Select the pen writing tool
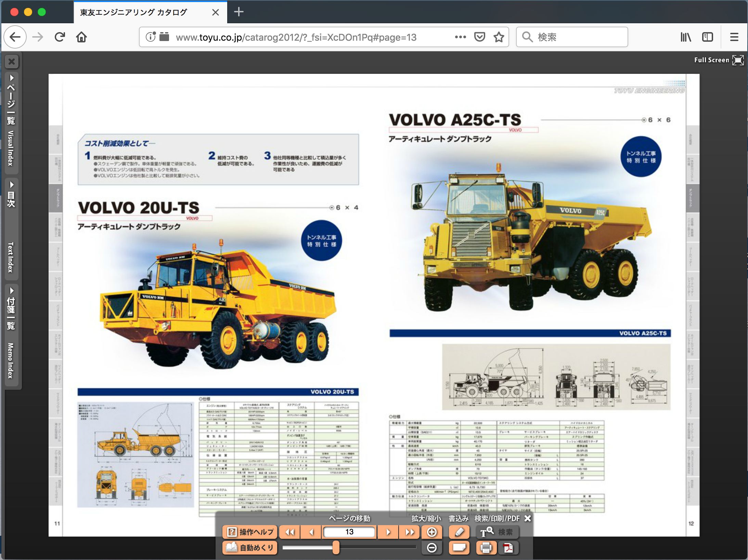Screen dimensions: 748x560 (459, 532)
